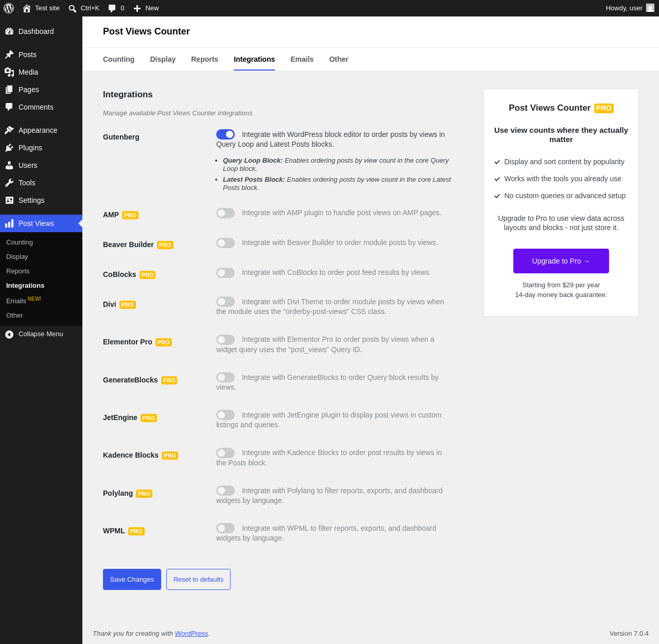Open the Test site link

click(41, 8)
